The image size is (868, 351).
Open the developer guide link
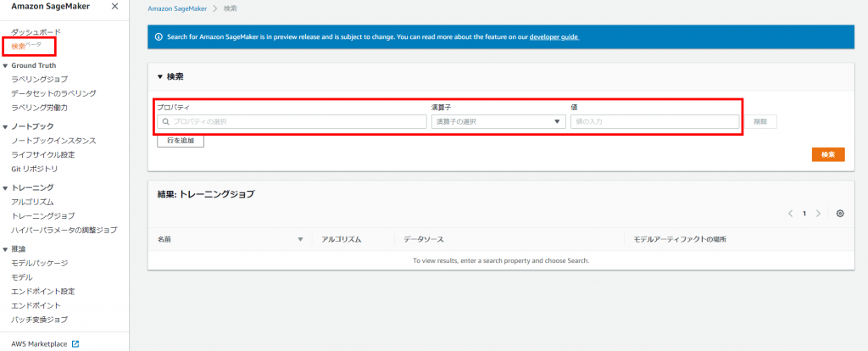(x=554, y=37)
